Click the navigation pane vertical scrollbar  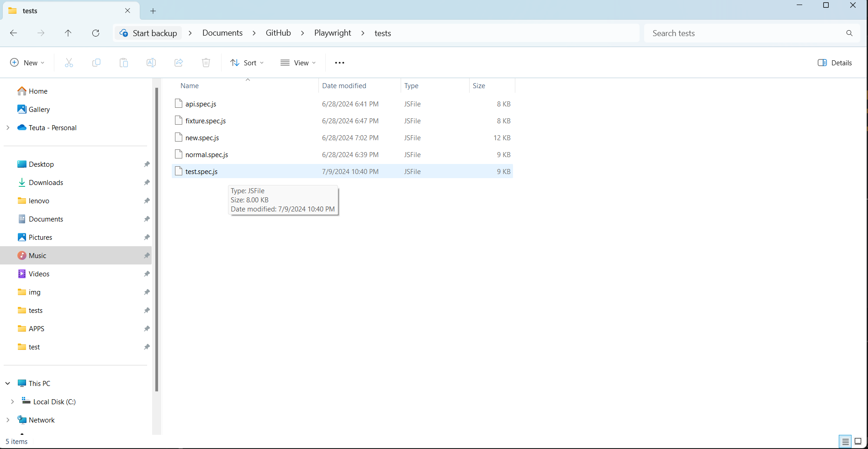(157, 240)
